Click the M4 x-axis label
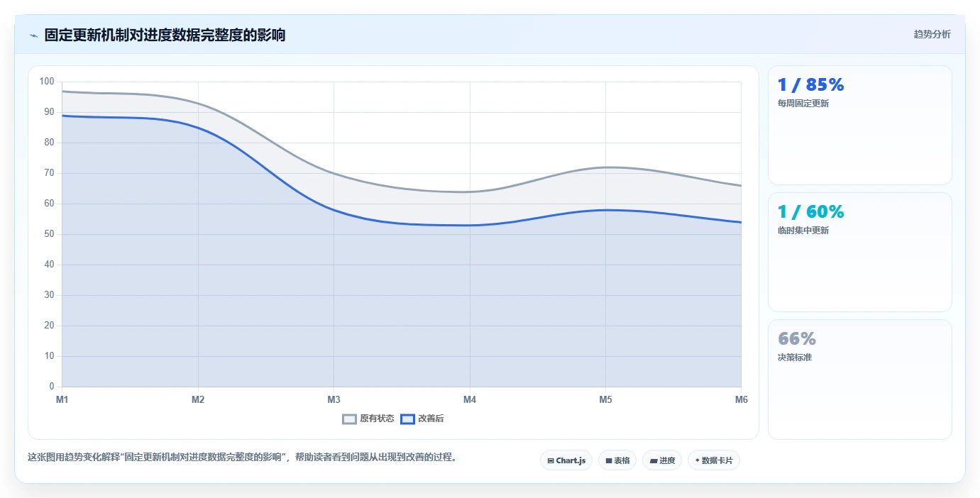Viewport: 980px width, 498px height. 470,399
